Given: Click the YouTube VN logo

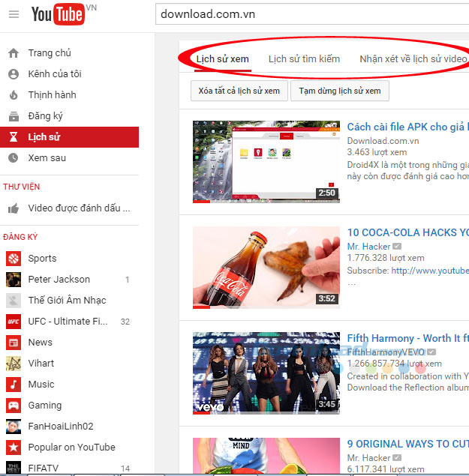Looking at the screenshot, I should click(x=64, y=13).
